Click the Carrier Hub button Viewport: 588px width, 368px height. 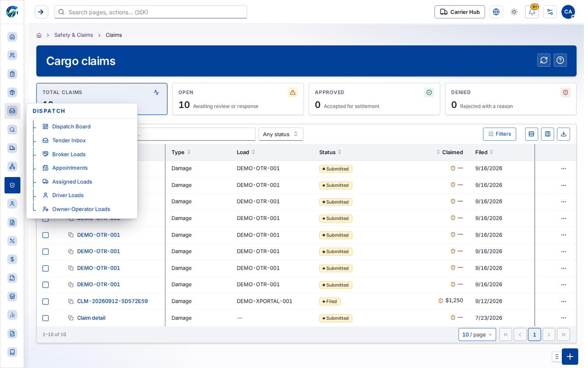tap(459, 12)
